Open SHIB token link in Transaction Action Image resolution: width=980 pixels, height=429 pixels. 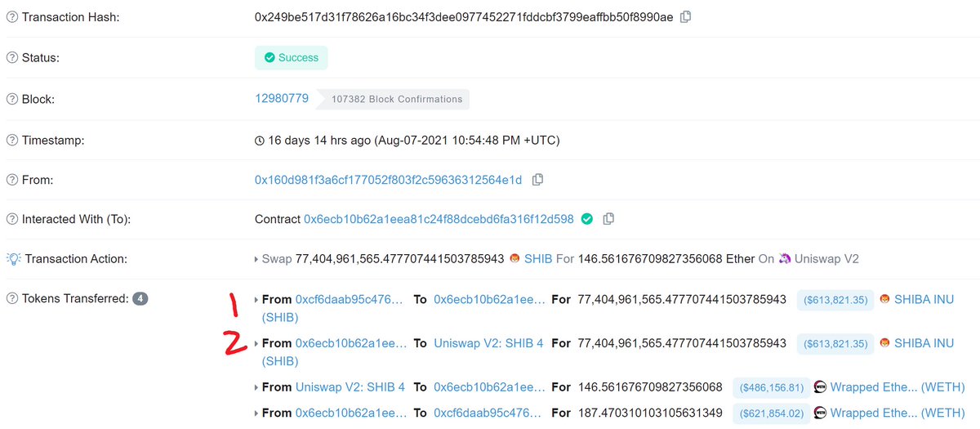(538, 258)
